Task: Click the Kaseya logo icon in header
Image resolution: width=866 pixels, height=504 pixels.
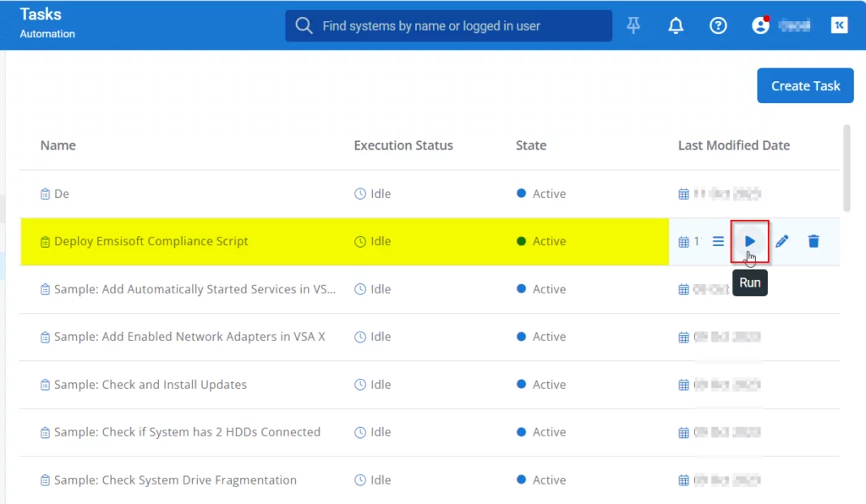Action: click(840, 26)
